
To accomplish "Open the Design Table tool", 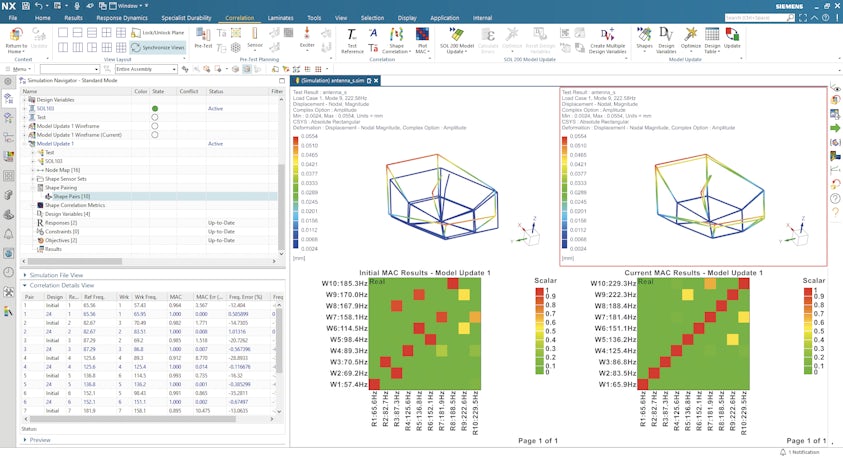I will (x=712, y=40).
